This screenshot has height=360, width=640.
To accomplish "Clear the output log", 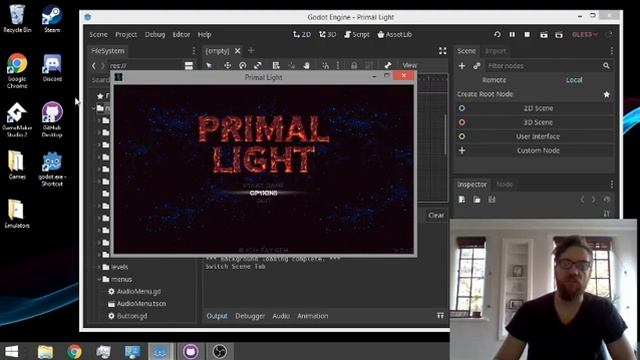I will (436, 215).
